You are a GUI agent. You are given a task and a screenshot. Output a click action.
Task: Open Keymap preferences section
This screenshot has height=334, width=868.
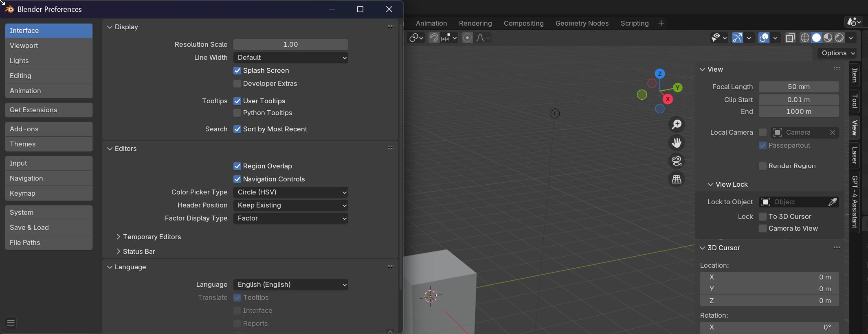(x=49, y=193)
